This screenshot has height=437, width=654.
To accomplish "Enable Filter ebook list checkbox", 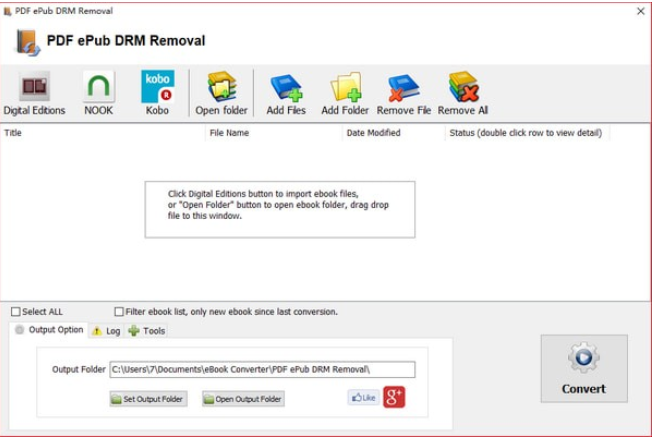I will tap(119, 311).
